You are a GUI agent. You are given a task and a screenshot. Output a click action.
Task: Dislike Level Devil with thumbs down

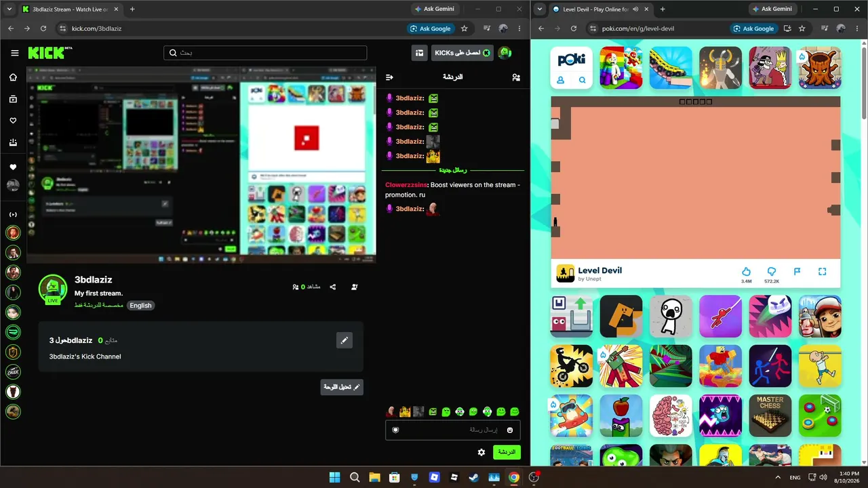pyautogui.click(x=772, y=272)
